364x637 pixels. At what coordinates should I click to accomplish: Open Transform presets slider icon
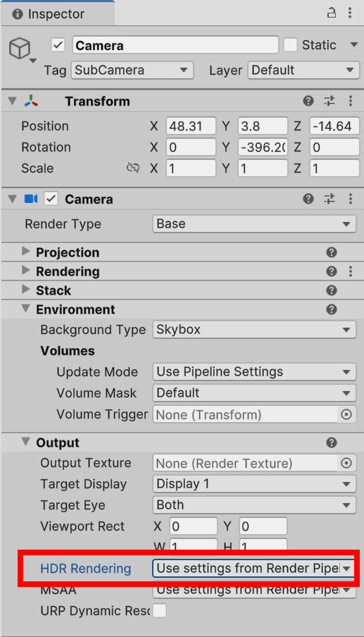click(x=330, y=101)
